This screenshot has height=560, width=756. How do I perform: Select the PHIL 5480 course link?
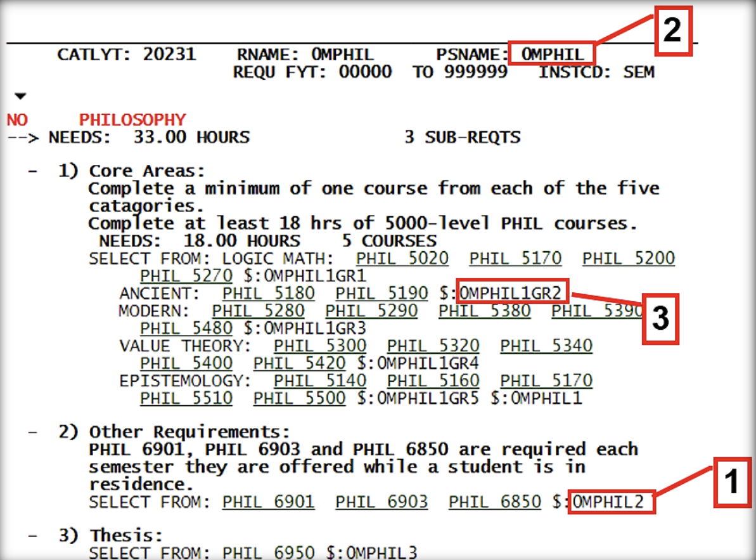click(186, 329)
